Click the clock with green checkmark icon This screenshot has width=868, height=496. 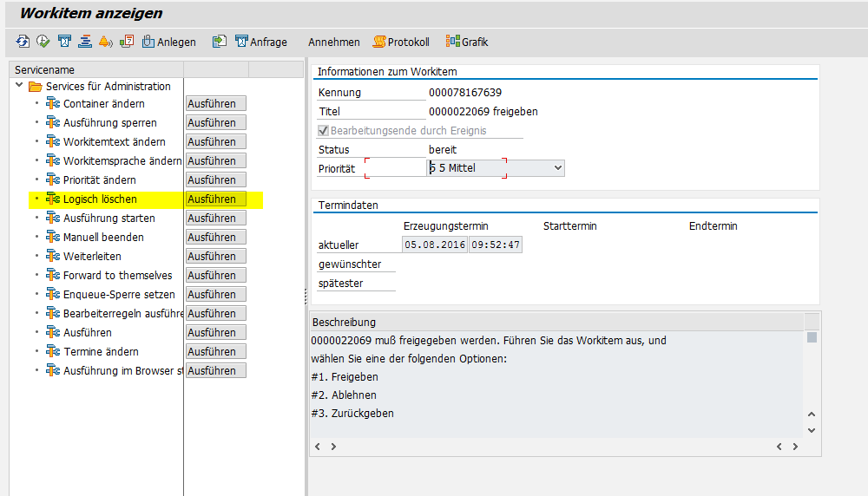click(x=43, y=42)
